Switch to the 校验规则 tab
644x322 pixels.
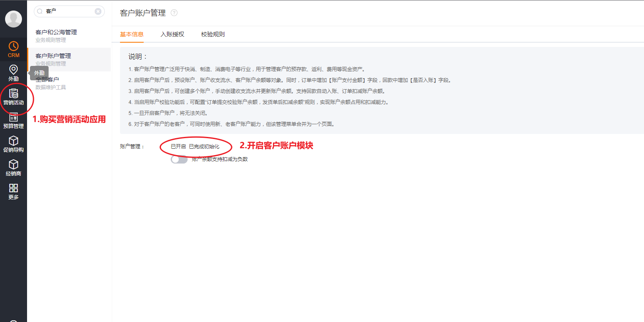(213, 34)
